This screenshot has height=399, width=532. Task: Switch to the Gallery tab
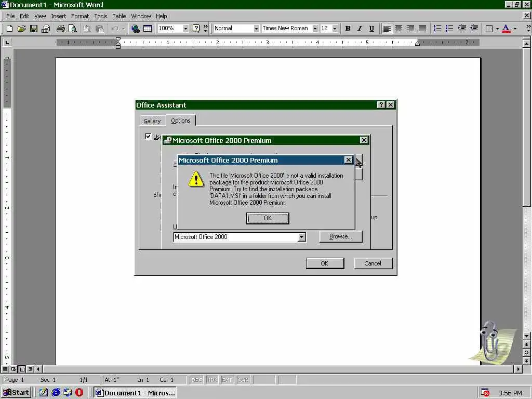click(152, 121)
